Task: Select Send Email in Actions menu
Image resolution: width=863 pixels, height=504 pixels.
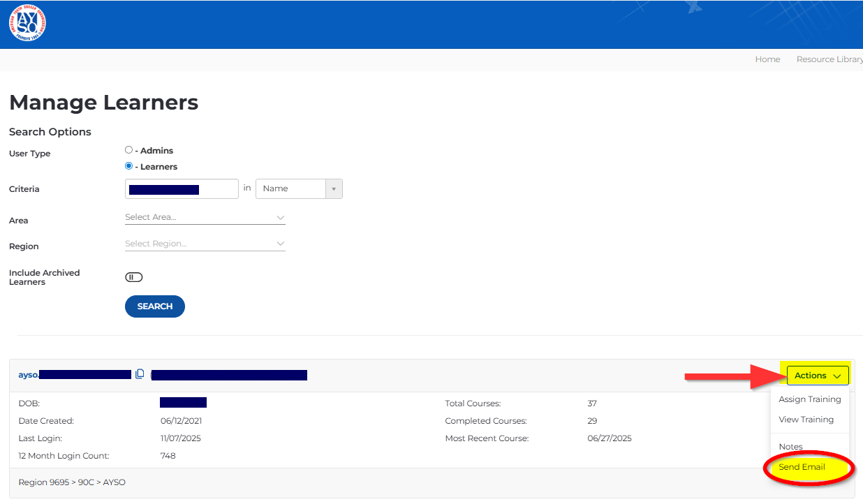Action: pos(802,467)
